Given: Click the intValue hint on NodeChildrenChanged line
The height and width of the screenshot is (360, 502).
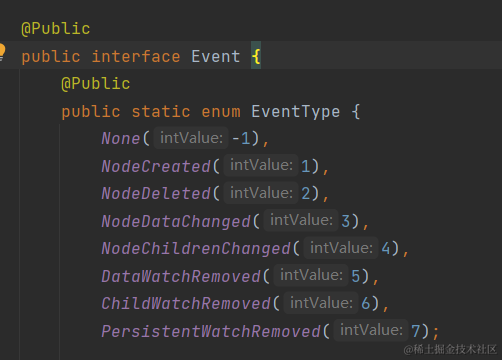Looking at the screenshot, I should click(341, 248).
